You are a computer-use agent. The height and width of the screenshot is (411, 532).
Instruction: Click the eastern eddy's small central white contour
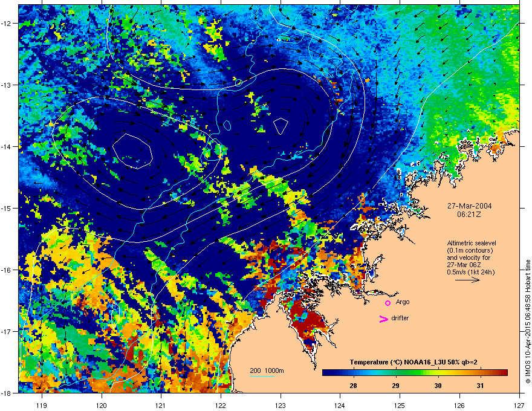pyautogui.click(x=281, y=126)
